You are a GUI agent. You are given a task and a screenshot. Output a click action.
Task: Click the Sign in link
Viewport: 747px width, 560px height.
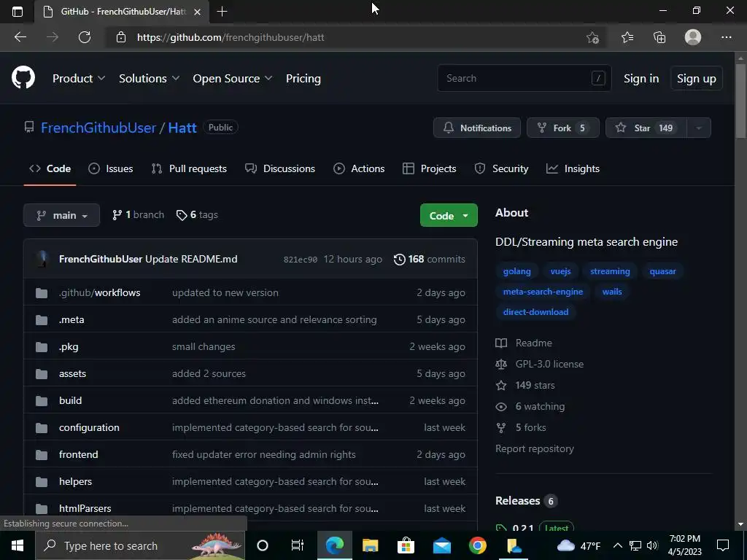coord(641,79)
